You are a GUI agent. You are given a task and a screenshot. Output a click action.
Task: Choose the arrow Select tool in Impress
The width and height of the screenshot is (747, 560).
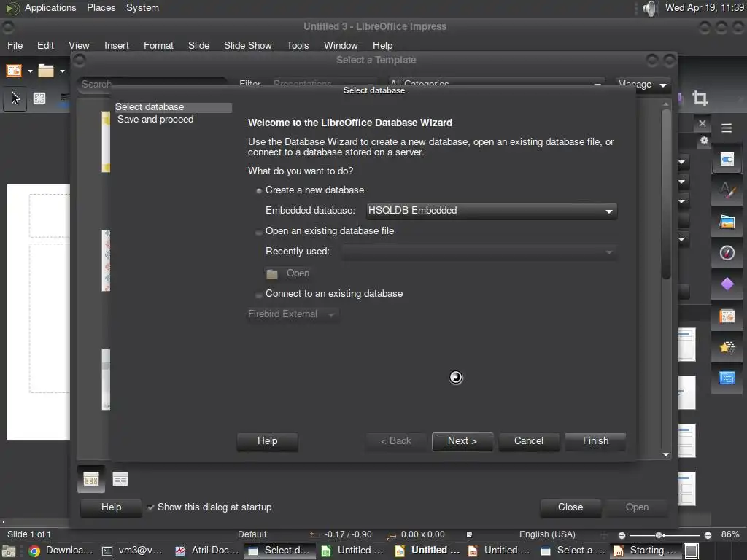click(15, 98)
